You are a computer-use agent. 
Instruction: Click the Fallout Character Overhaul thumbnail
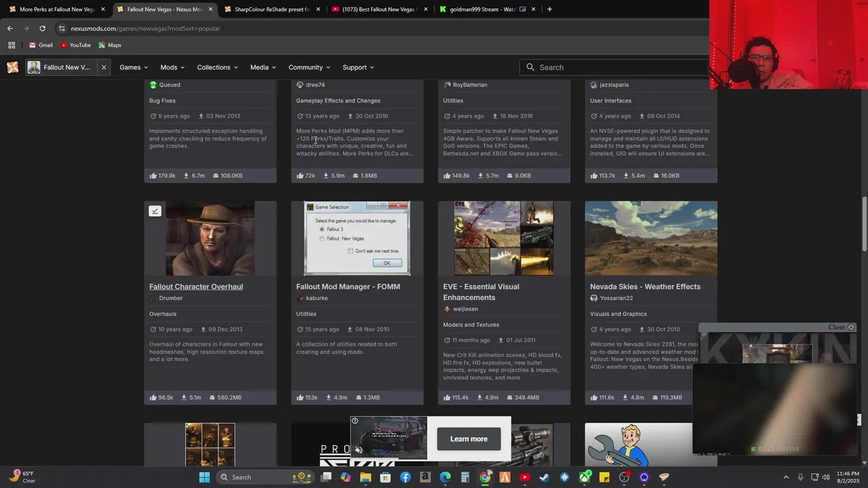point(210,238)
